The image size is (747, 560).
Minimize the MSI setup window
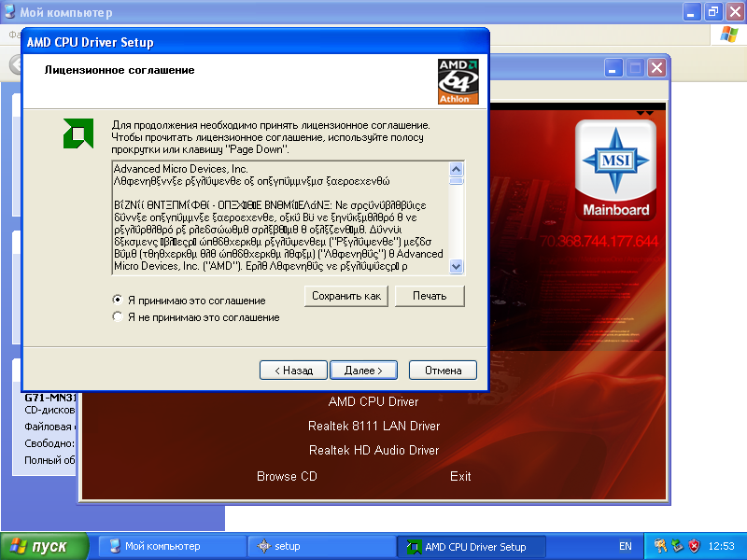613,68
